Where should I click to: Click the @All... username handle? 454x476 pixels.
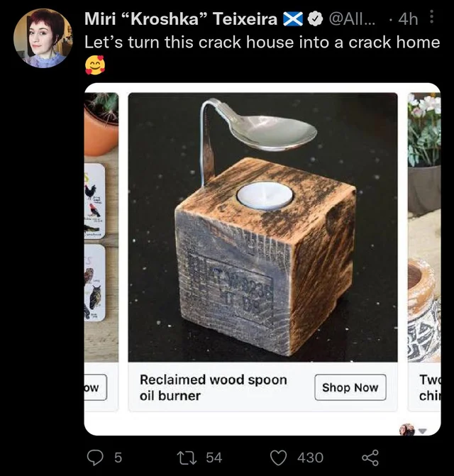pos(353,19)
